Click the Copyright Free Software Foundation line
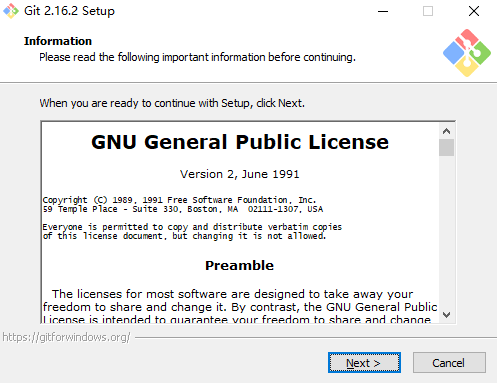The image size is (497, 385). [179, 200]
